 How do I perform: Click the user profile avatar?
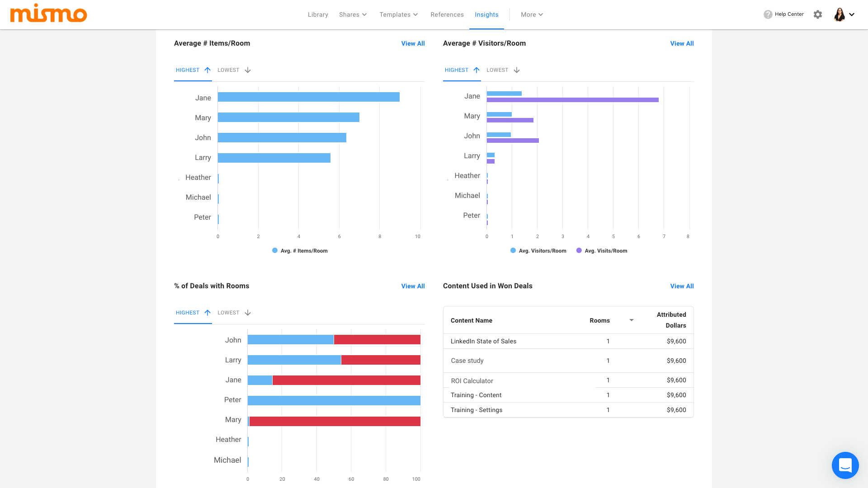coord(840,14)
